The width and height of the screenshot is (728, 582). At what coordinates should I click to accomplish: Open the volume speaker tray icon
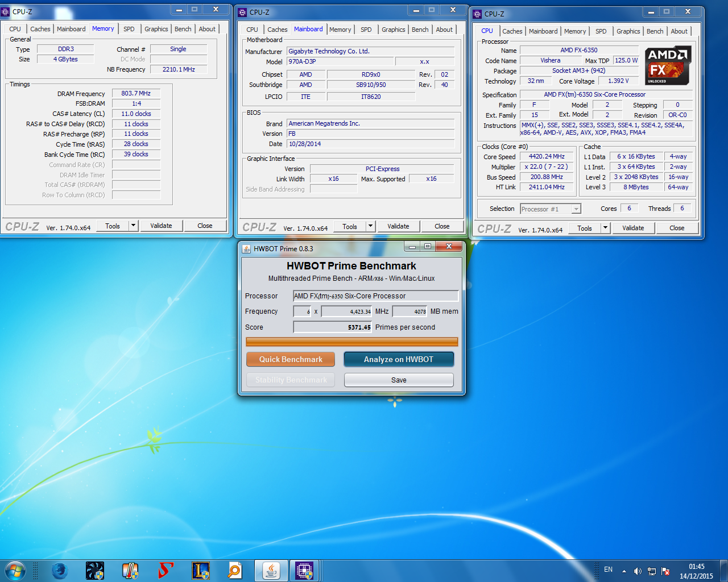(638, 571)
